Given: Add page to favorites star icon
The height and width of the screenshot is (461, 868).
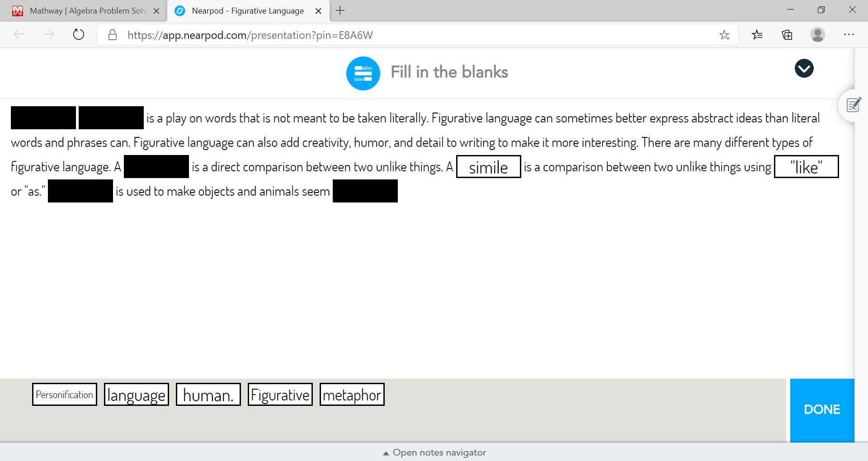Looking at the screenshot, I should tap(724, 35).
